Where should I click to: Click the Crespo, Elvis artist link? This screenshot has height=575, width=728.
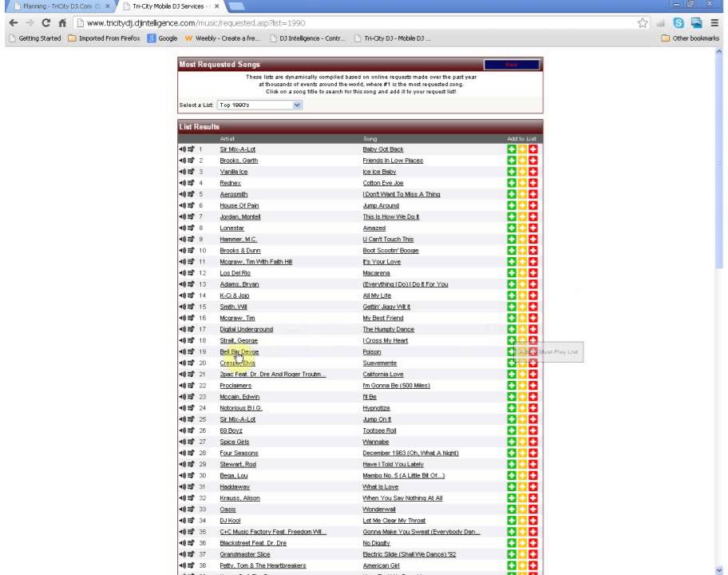[237, 363]
